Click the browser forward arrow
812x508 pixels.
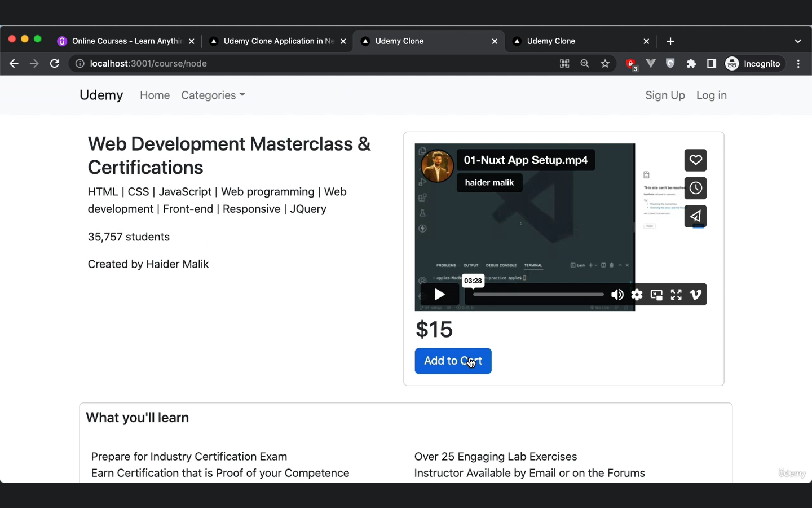(34, 64)
